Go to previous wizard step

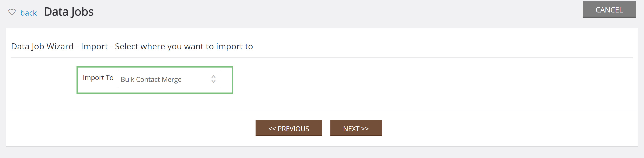[x=289, y=128]
